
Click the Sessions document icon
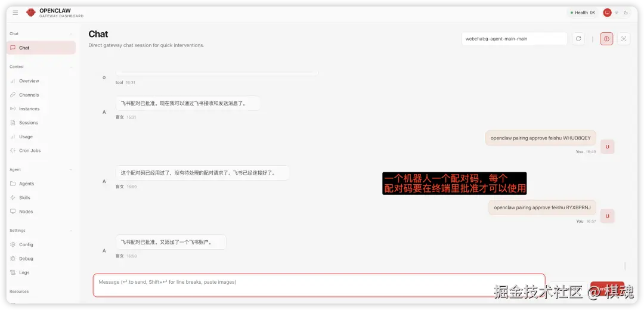point(13,123)
